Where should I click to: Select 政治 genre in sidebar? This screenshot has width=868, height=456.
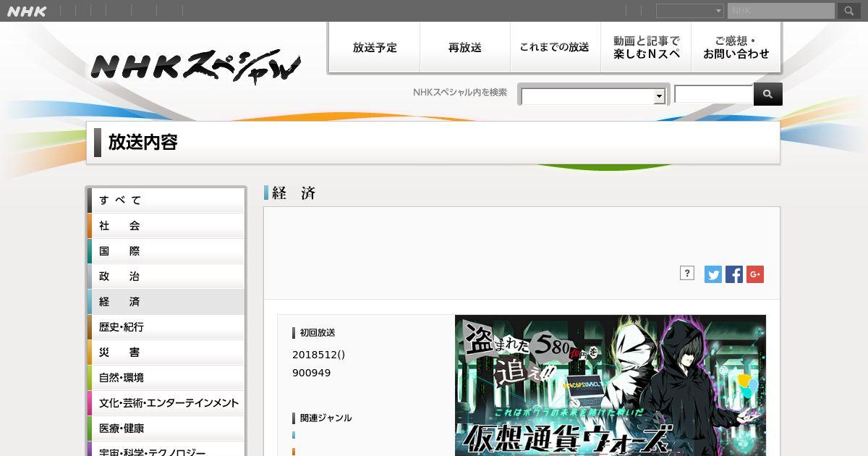pos(166,276)
